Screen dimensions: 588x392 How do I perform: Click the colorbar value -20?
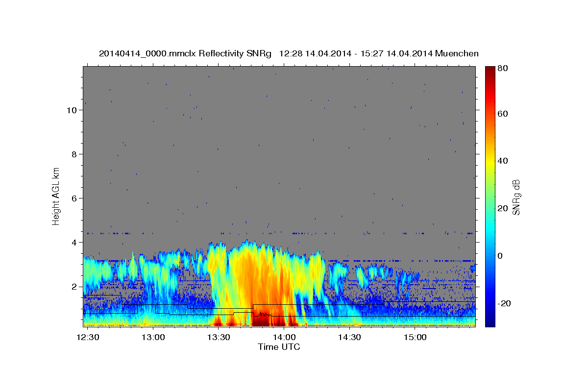tap(504, 304)
